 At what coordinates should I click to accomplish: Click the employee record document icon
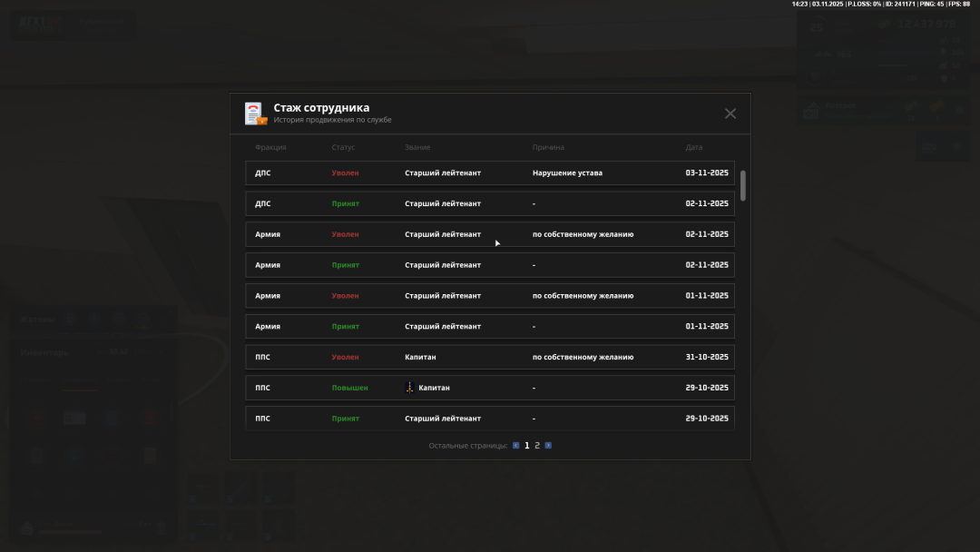point(255,113)
